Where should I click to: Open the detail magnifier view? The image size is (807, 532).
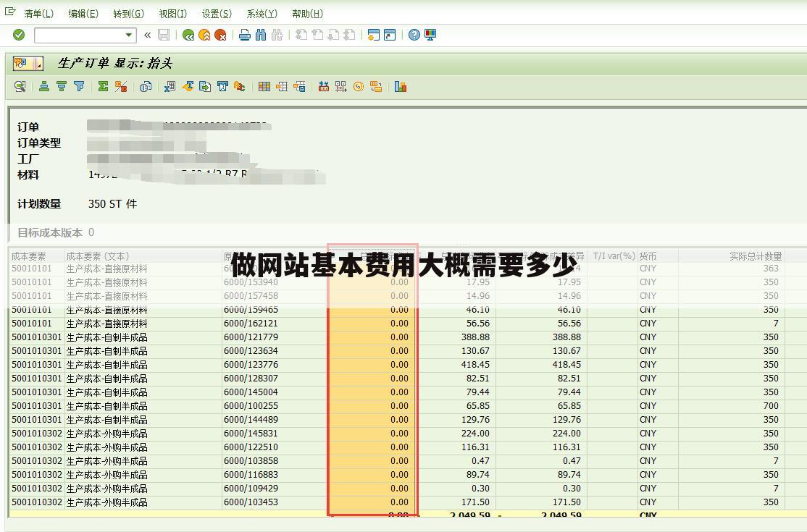click(x=19, y=87)
